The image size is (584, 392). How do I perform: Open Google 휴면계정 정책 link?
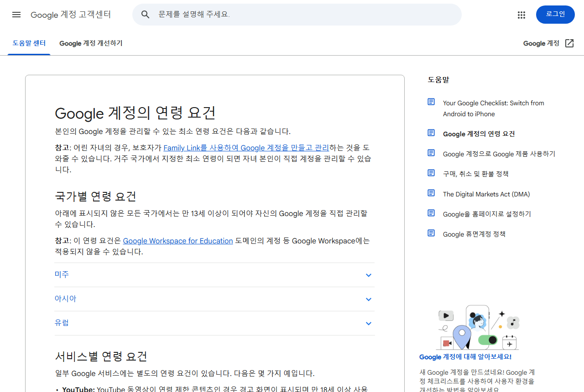474,234
